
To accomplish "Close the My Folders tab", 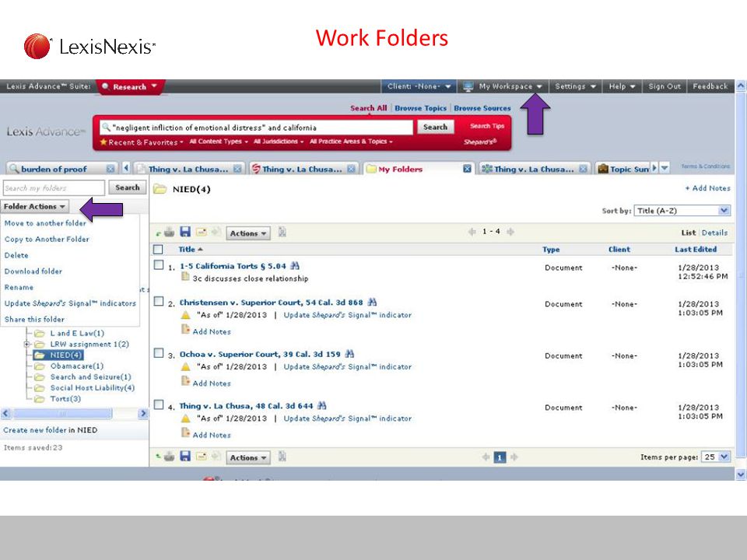I will [468, 169].
